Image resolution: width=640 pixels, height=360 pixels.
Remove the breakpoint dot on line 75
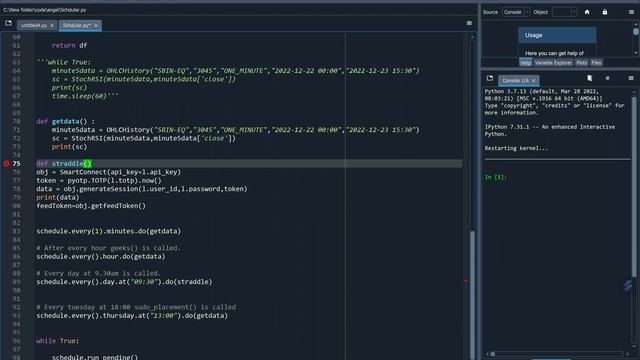point(6,164)
